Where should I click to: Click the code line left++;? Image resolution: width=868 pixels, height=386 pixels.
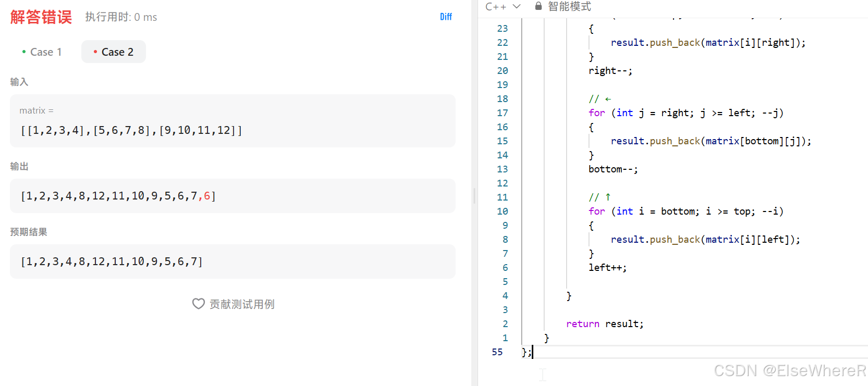pyautogui.click(x=607, y=268)
